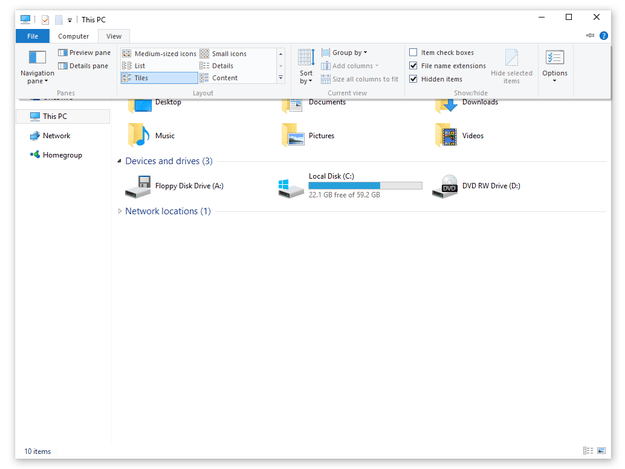Uncheck Hidden items checkbox

[x=413, y=79]
